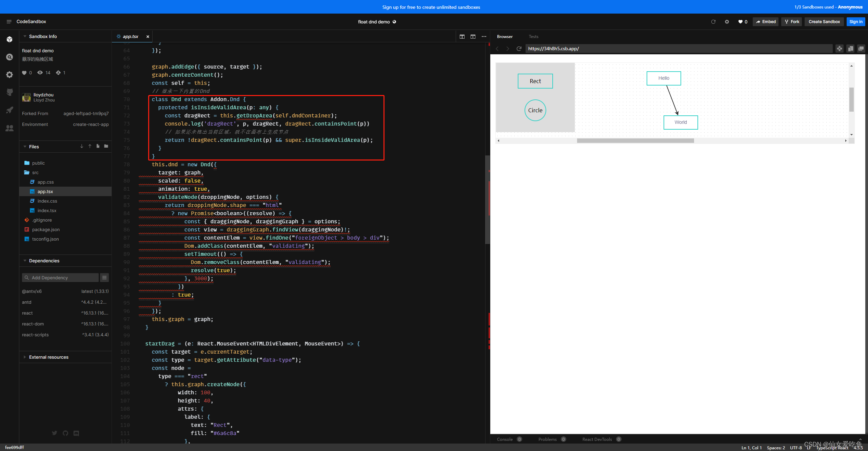868x451 pixels.
Task: Open the Deployment rocket icon in sidebar
Action: tap(9, 110)
